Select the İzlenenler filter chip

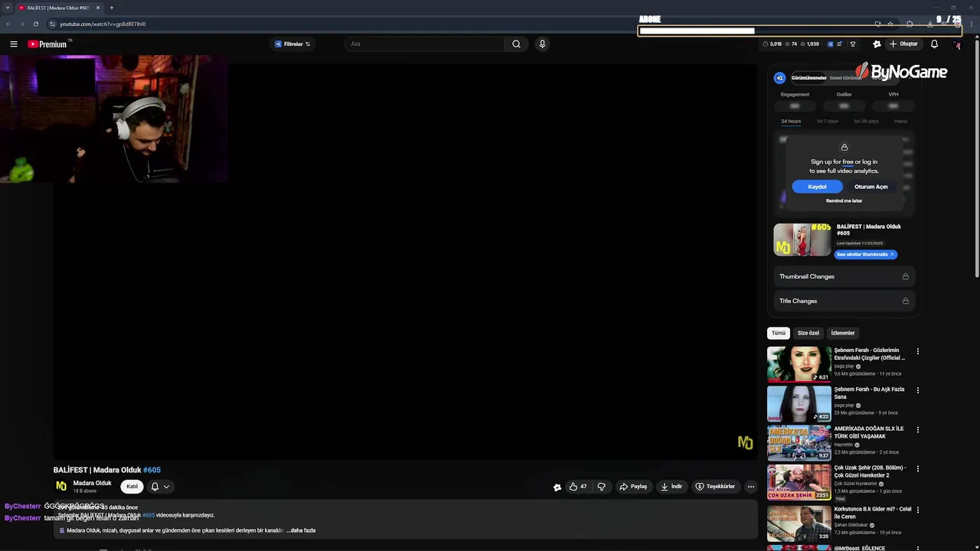click(842, 333)
